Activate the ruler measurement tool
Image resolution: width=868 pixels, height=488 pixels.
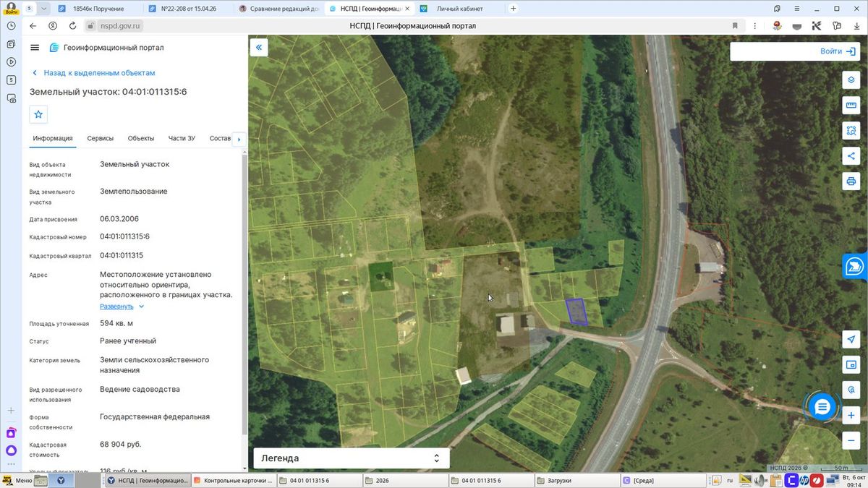click(851, 106)
